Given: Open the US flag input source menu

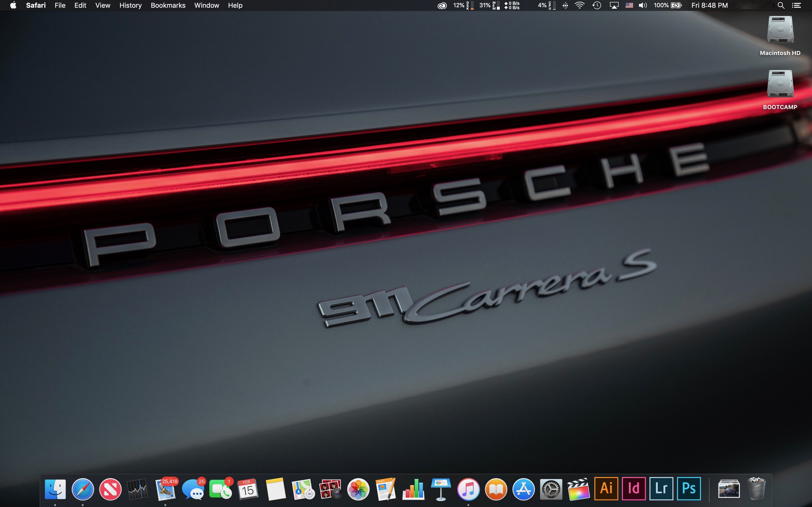Looking at the screenshot, I should pos(629,5).
